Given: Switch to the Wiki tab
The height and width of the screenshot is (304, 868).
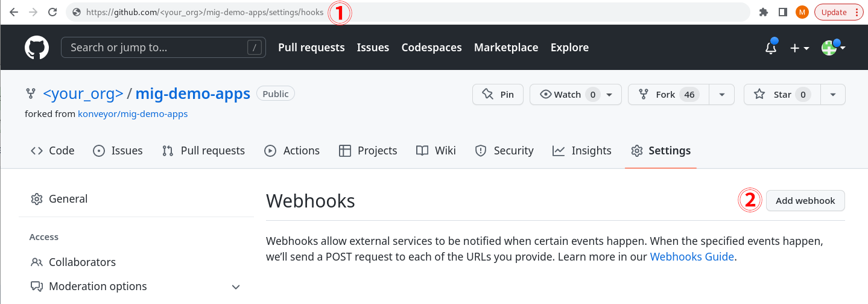Looking at the screenshot, I should pyautogui.click(x=436, y=151).
